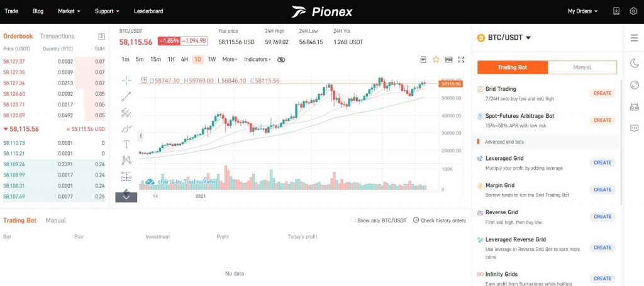Create a Grid Trading bot
This screenshot has width=644, height=286.
602,93
